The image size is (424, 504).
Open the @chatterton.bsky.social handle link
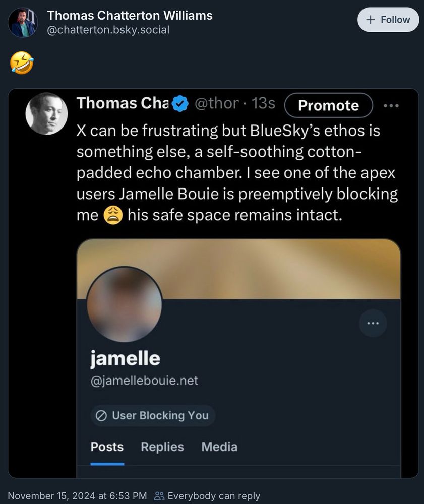point(108,30)
